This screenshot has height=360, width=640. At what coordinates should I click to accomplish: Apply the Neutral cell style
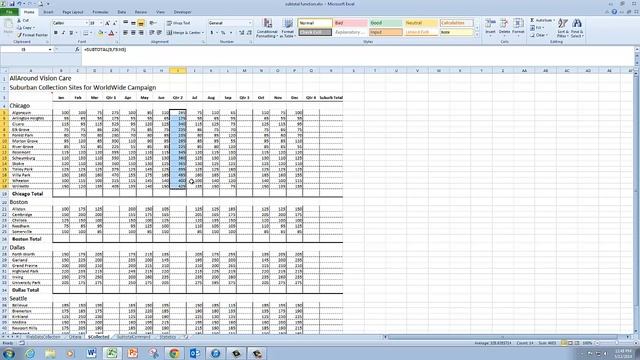421,23
